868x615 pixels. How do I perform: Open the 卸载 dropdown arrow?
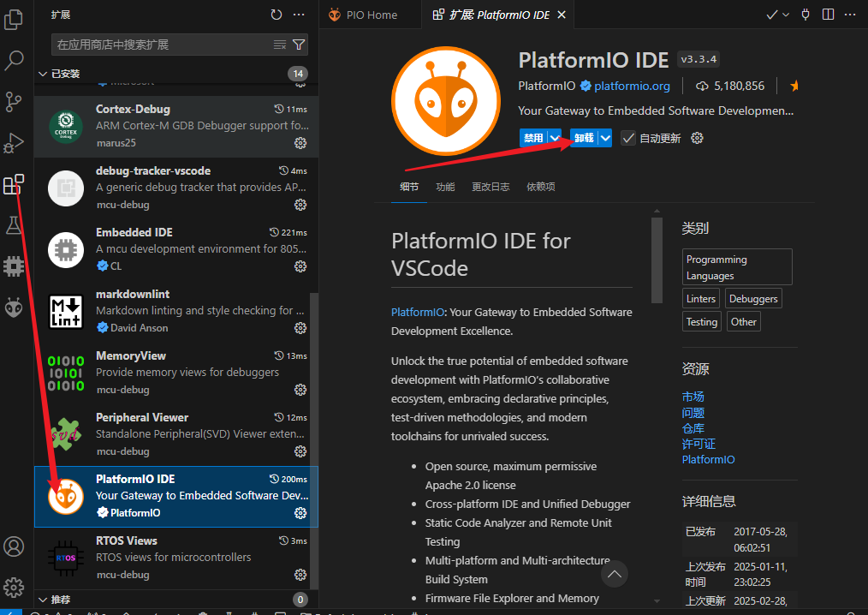pyautogui.click(x=605, y=138)
